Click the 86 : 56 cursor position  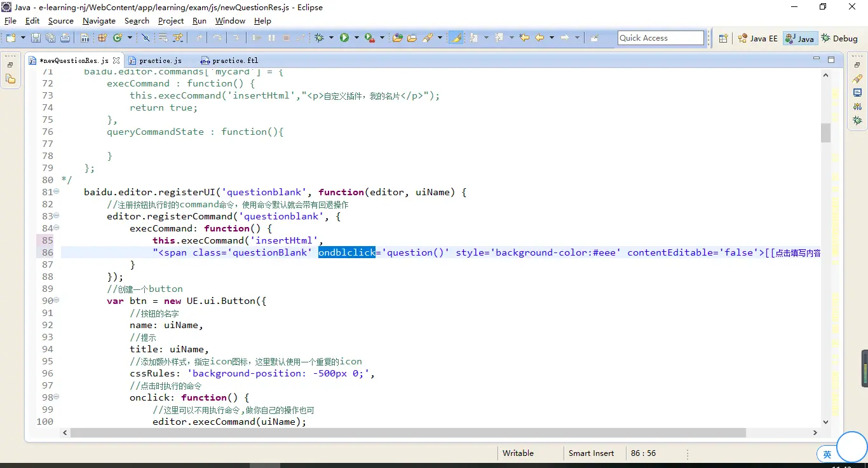644,453
